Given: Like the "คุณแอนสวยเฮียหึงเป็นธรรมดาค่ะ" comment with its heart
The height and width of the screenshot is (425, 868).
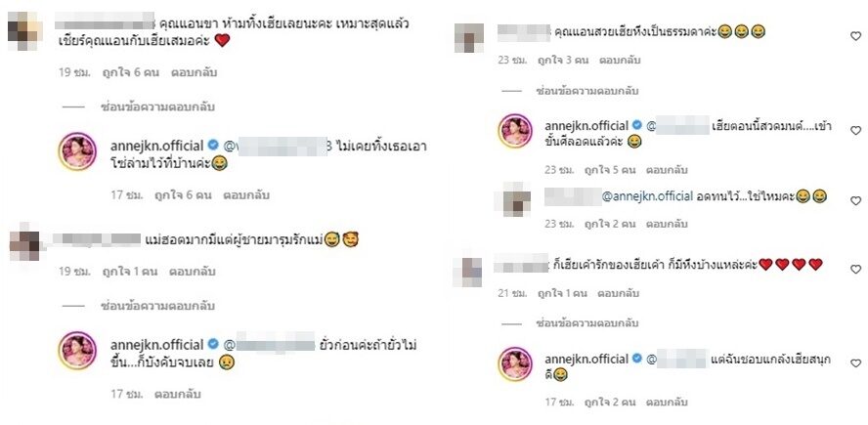Looking at the screenshot, I should tap(855, 36).
